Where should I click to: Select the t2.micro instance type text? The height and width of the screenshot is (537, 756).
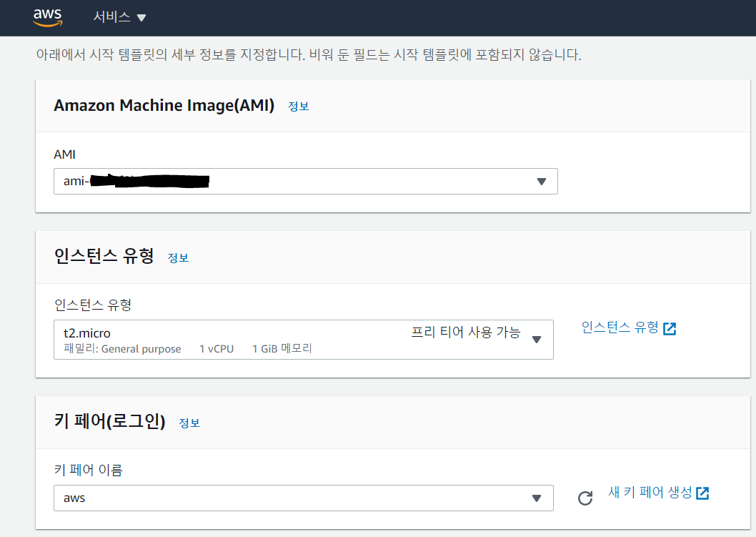[x=87, y=332]
